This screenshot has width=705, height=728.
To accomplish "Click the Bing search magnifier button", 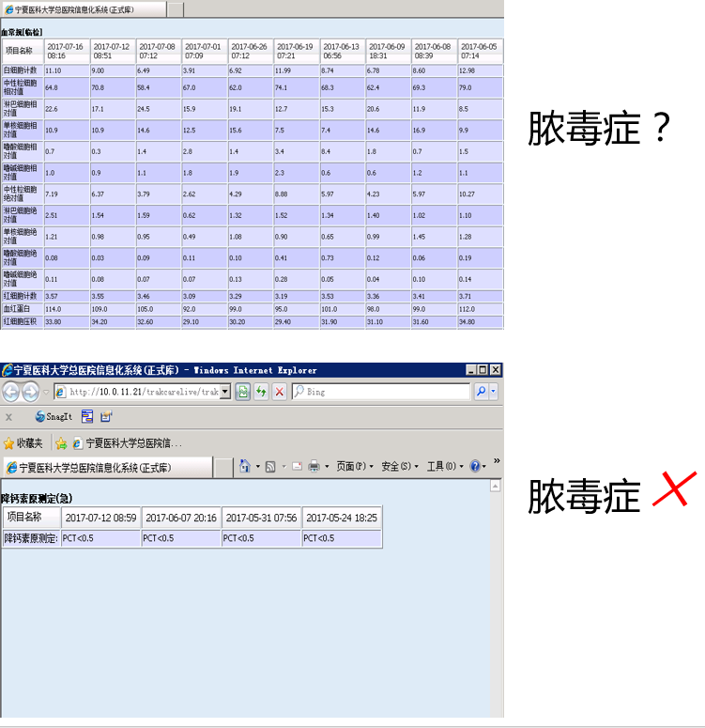I will coord(482,392).
